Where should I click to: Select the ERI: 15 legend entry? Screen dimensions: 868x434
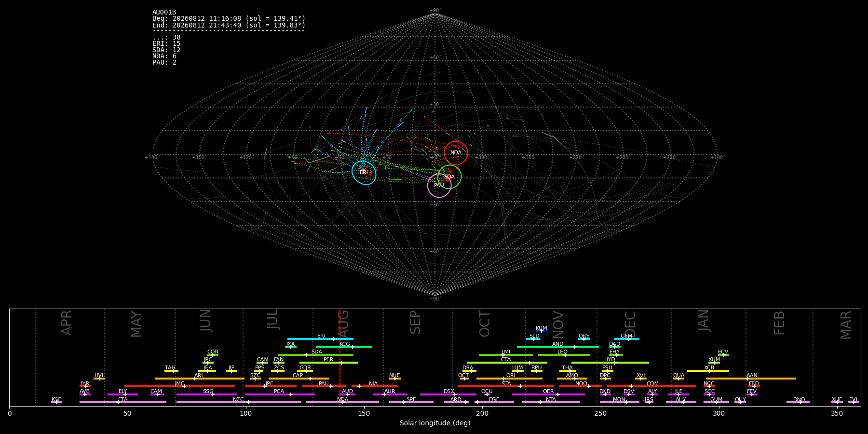(166, 44)
